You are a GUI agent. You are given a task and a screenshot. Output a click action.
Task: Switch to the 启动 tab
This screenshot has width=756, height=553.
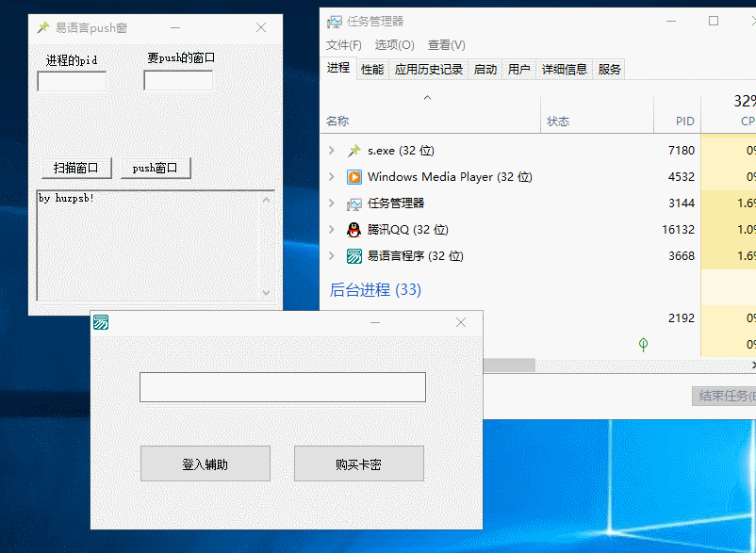pyautogui.click(x=485, y=70)
